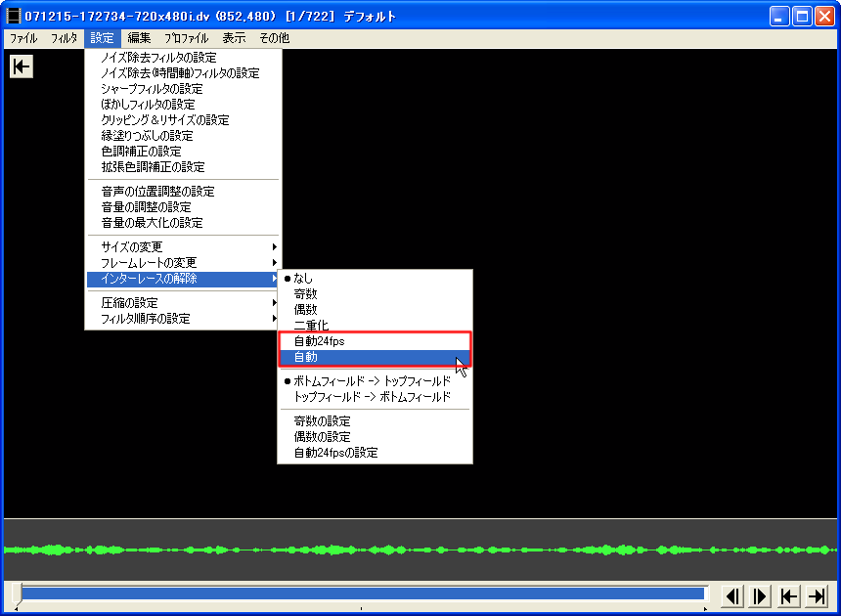Viewport: 841px width, 616px height.
Task: Step back one frame with the left arrow icon
Action: pos(733,595)
